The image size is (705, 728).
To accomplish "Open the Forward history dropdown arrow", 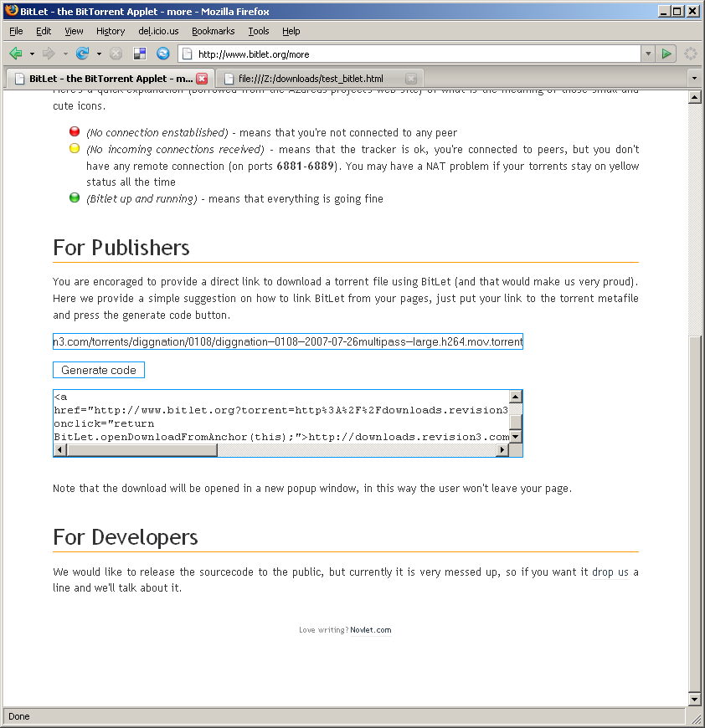I will point(65,54).
